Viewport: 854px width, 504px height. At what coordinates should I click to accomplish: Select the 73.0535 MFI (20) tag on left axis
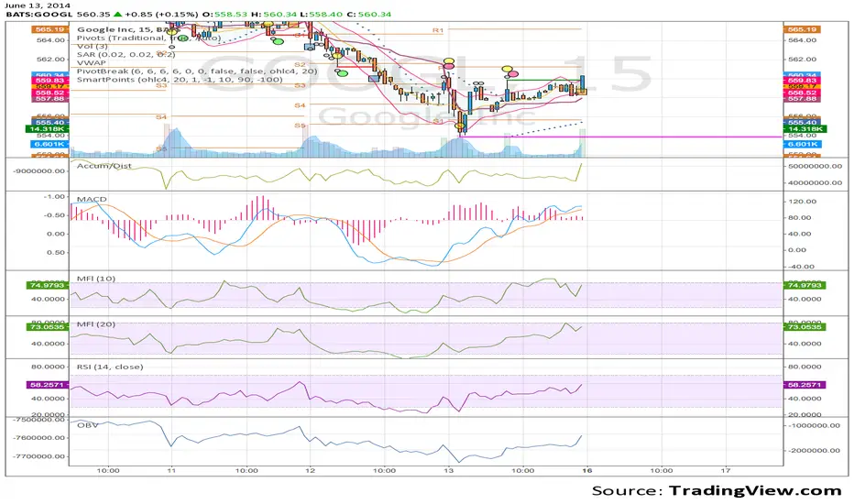coord(48,327)
